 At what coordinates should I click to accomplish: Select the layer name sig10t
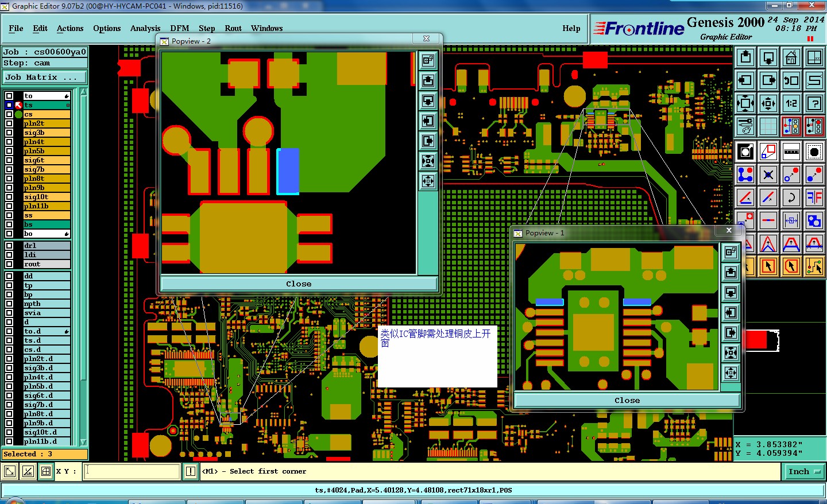coord(47,197)
